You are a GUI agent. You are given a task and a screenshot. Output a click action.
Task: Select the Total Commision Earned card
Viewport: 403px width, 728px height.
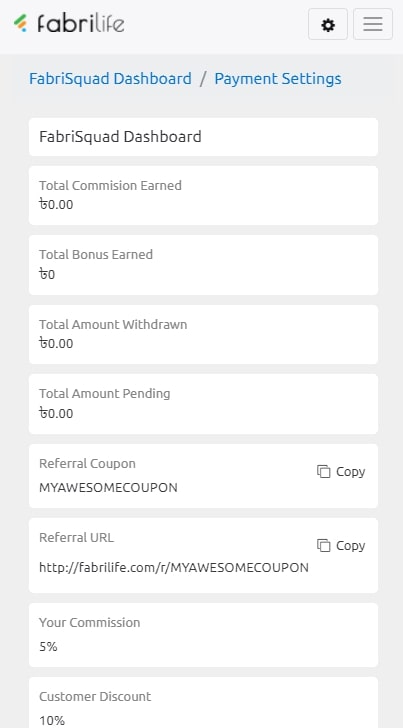pyautogui.click(x=203, y=195)
